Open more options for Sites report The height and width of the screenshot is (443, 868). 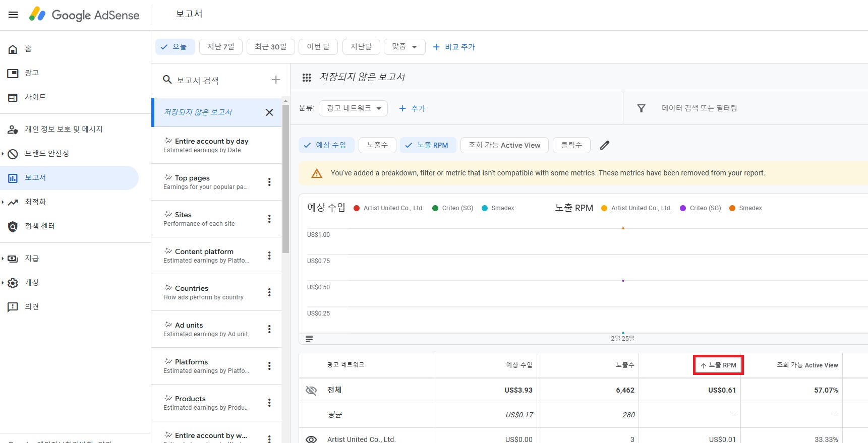tap(269, 219)
